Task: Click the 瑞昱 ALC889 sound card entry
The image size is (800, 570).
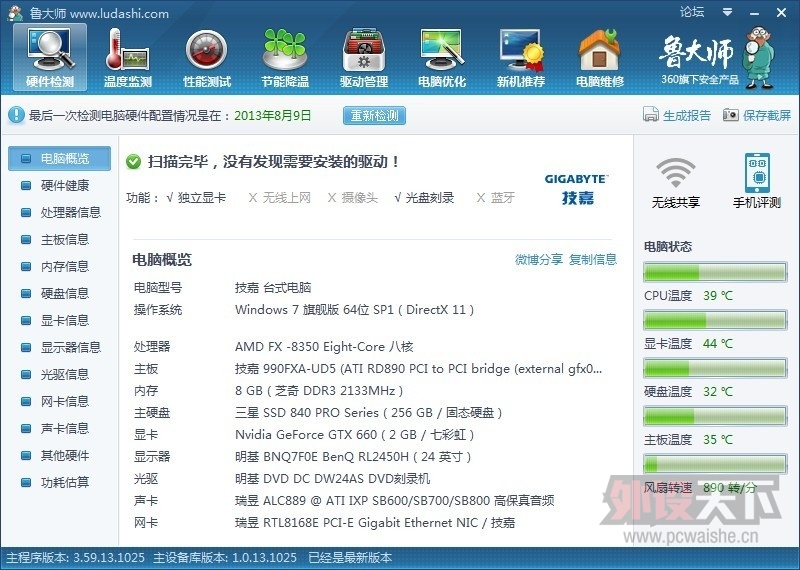Action: (x=394, y=501)
